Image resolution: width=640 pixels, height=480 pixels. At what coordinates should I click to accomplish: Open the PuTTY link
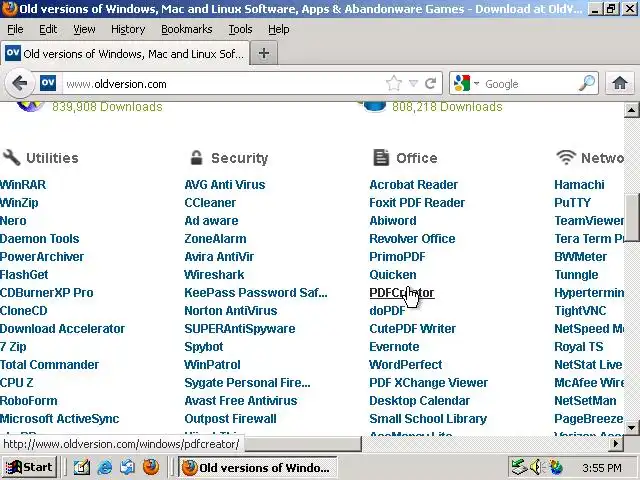click(572, 202)
